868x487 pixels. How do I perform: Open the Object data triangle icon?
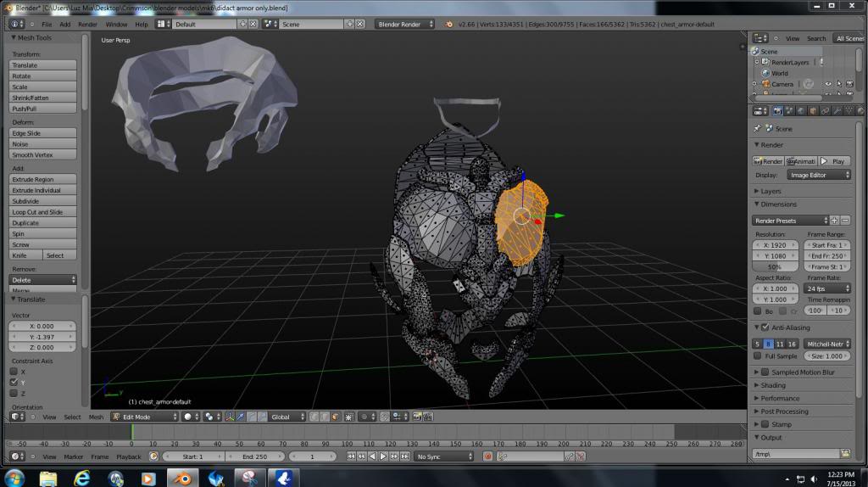tap(849, 111)
